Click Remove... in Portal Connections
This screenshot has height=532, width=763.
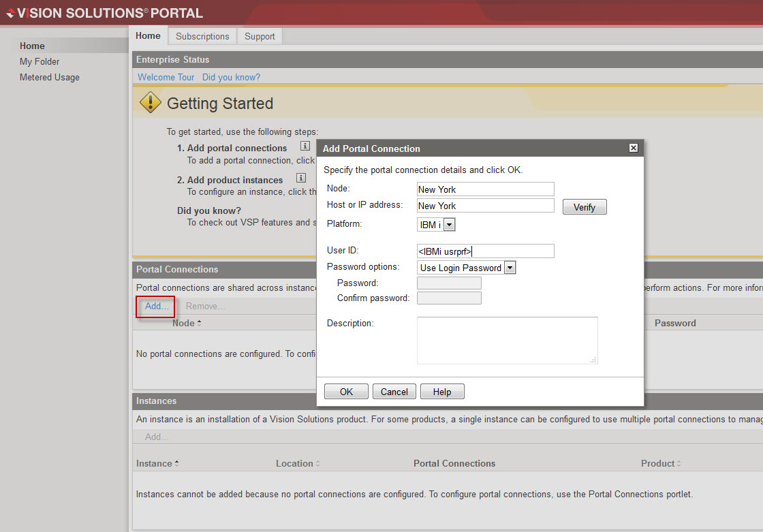click(205, 306)
